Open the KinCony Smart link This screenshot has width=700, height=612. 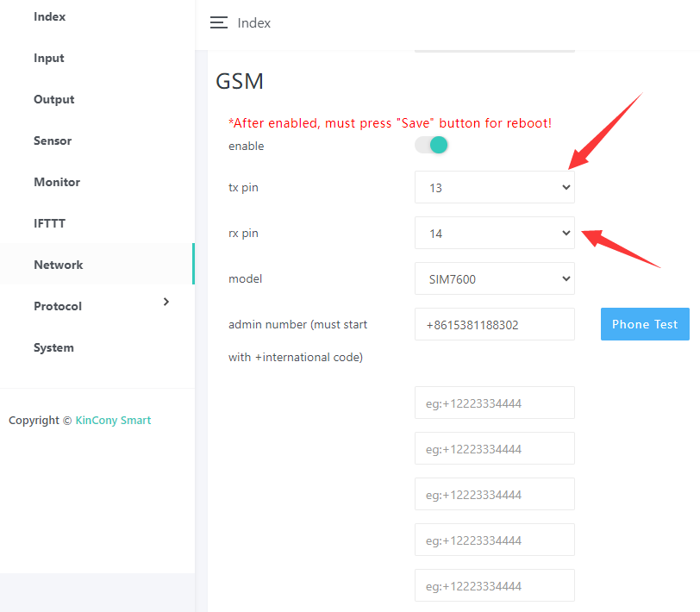[113, 421]
